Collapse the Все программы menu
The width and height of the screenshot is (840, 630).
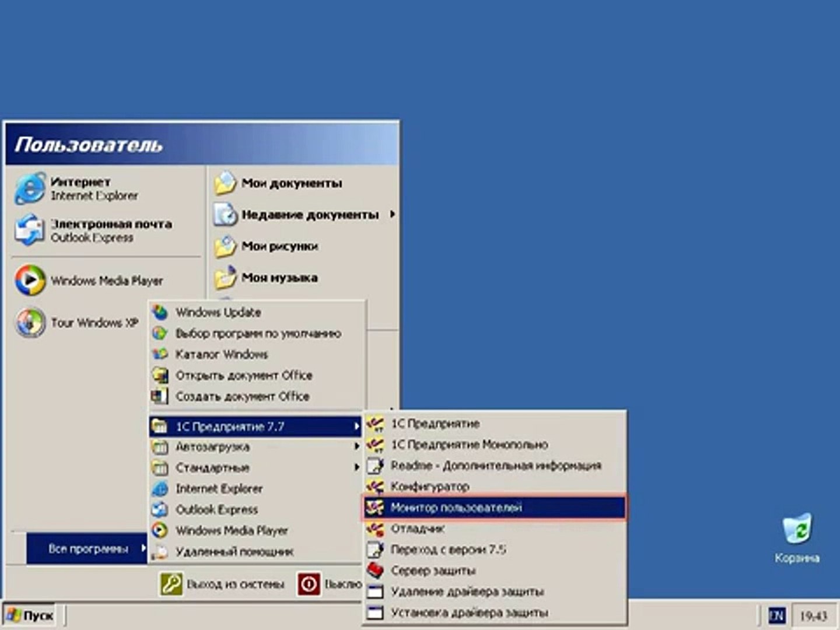87,549
